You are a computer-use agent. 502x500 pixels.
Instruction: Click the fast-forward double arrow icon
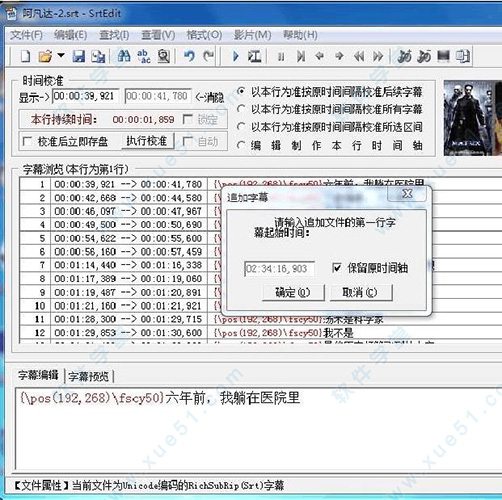tap(378, 56)
